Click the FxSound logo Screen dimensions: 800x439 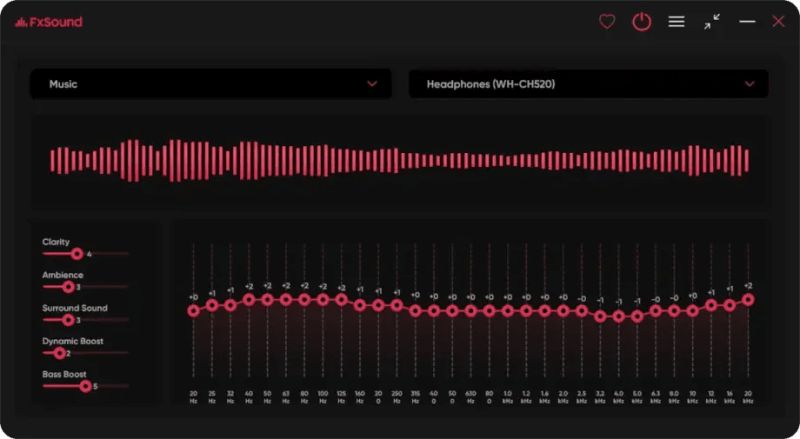pos(48,22)
